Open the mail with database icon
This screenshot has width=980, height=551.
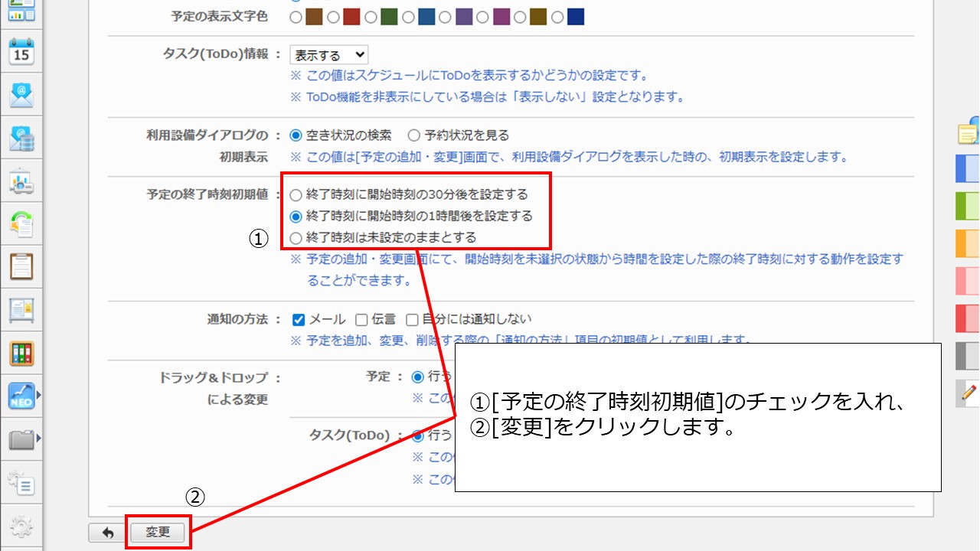click(x=21, y=138)
